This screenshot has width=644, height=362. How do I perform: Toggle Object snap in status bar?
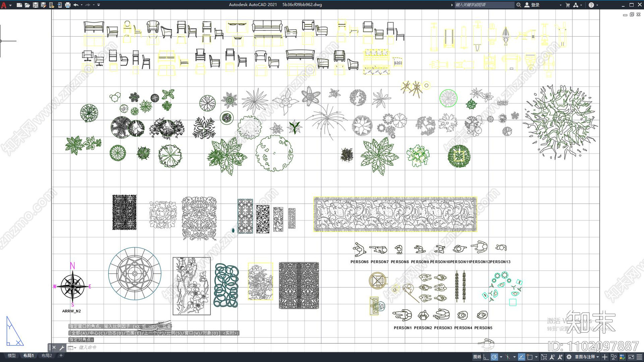pos(530,357)
